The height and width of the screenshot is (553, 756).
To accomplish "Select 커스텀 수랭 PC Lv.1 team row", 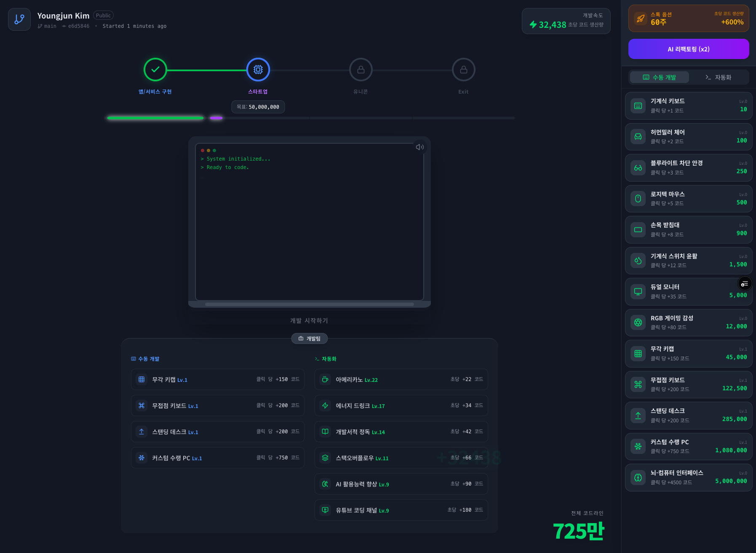I will click(218, 458).
